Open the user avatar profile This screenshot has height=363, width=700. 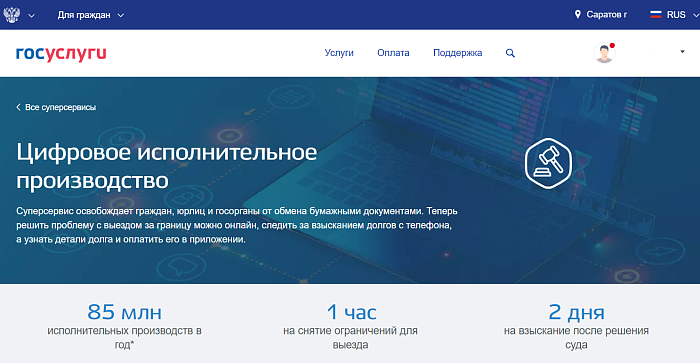[604, 53]
